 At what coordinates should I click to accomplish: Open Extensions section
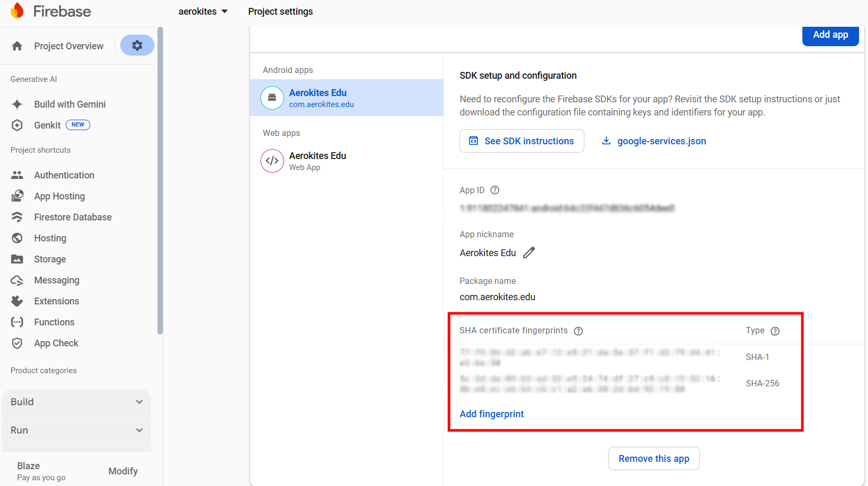[x=57, y=301]
